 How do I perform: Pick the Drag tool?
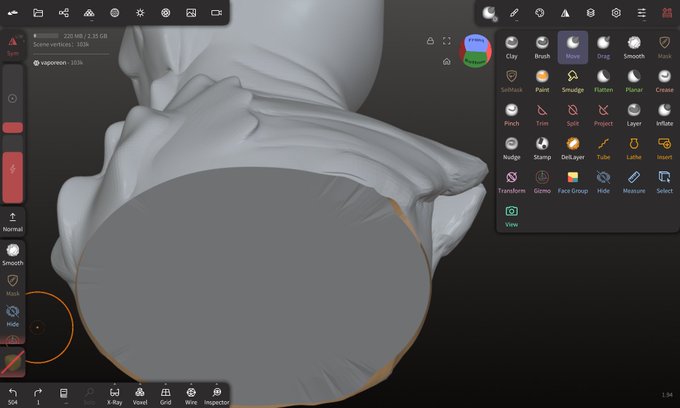tap(603, 47)
